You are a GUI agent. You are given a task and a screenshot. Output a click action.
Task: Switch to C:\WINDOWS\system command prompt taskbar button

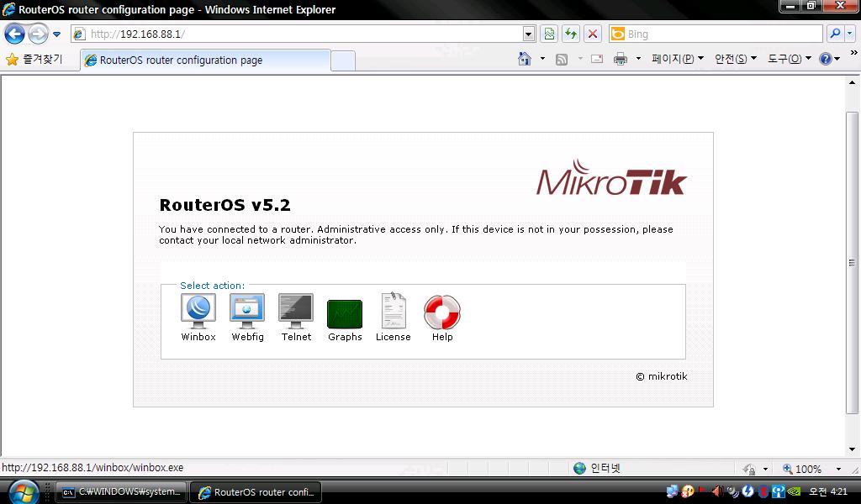[122, 492]
